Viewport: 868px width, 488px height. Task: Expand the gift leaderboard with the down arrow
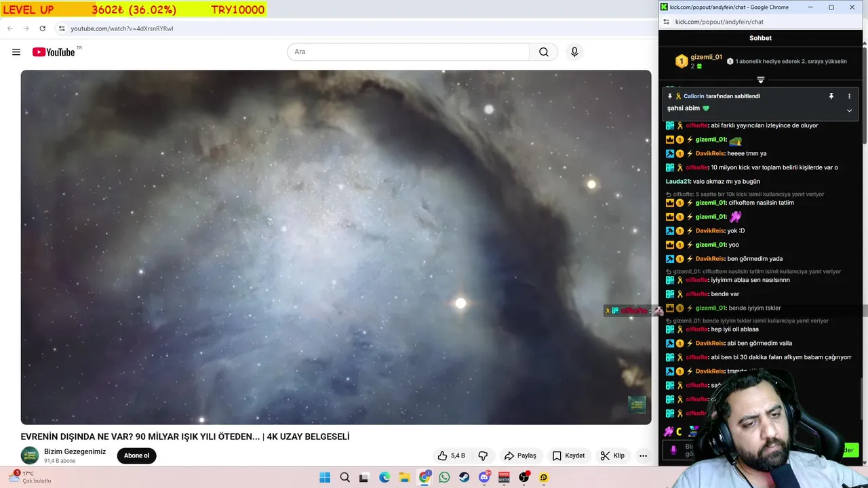click(x=760, y=80)
